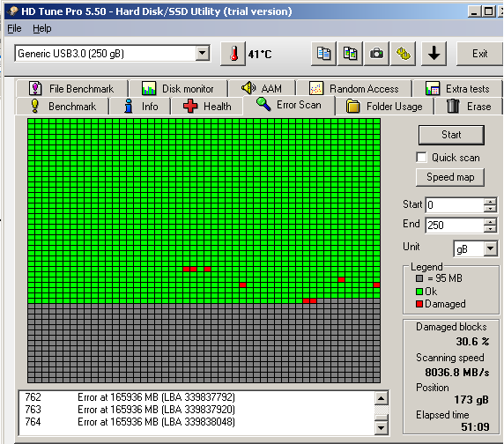The width and height of the screenshot is (504, 444).
Task: Click the Folder Usage folder icon
Action: coord(353,106)
